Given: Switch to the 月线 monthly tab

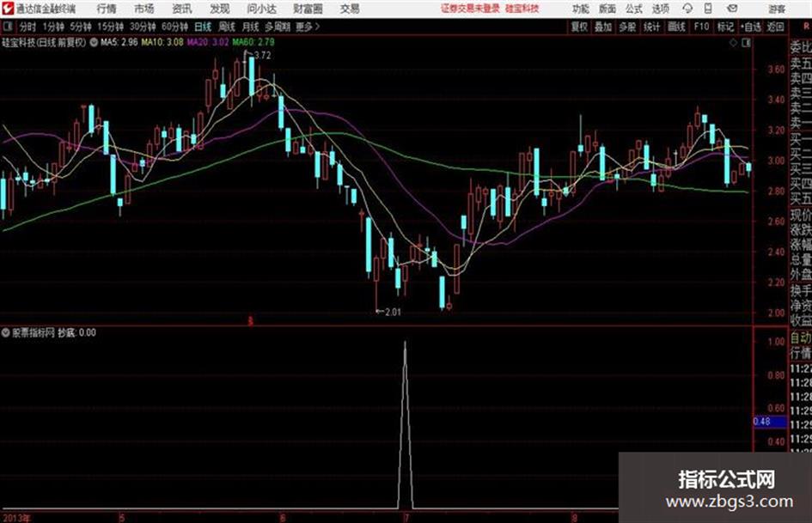Looking at the screenshot, I should pyautogui.click(x=250, y=27).
